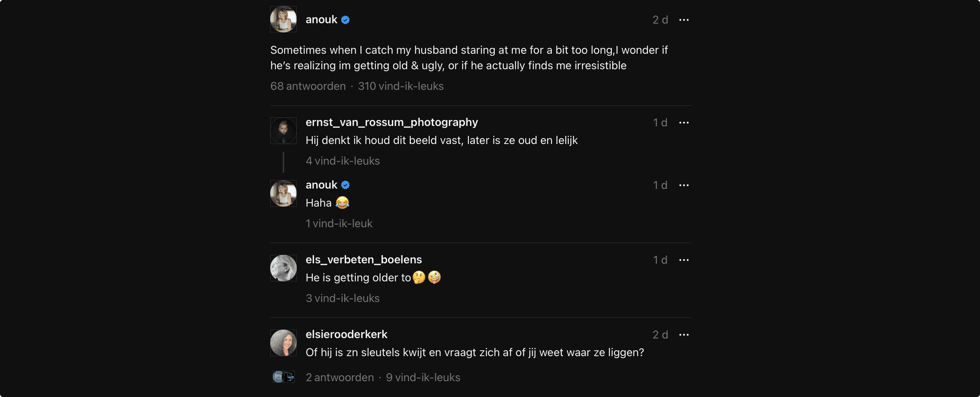Click the small replier avatars under elsierooderkerk's comment
The image size is (980, 397).
[x=284, y=377]
